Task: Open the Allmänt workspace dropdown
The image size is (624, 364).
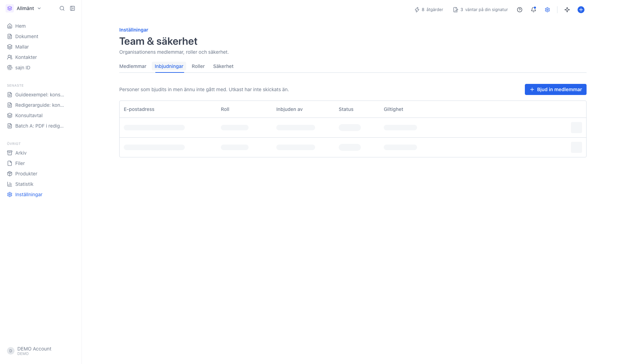Action: 24,8
